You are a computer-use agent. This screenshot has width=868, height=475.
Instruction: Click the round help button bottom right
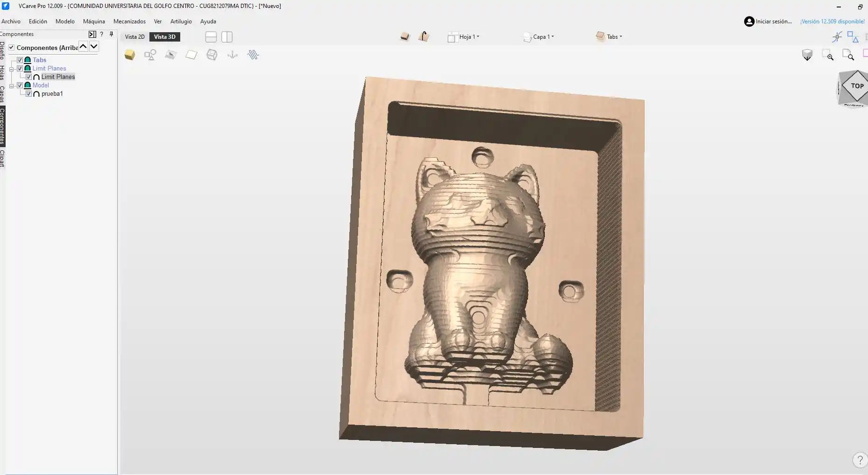click(x=860, y=460)
